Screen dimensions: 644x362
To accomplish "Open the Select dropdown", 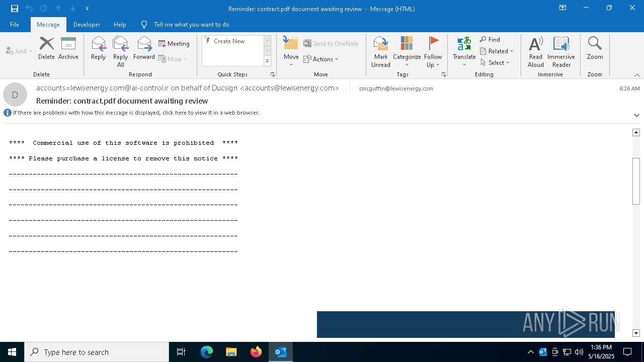I will tap(495, 63).
